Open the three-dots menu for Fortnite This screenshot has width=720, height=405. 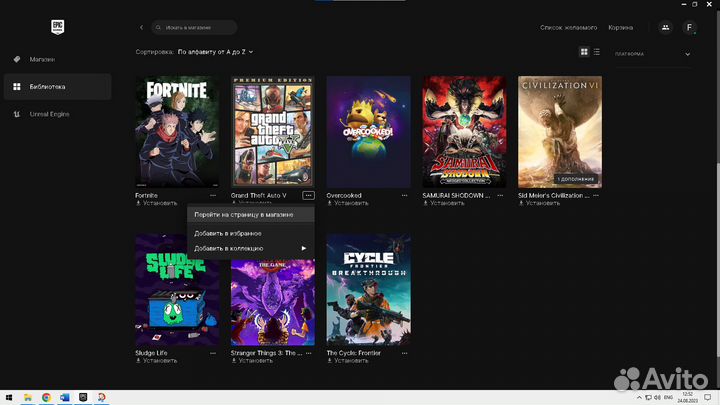point(213,196)
